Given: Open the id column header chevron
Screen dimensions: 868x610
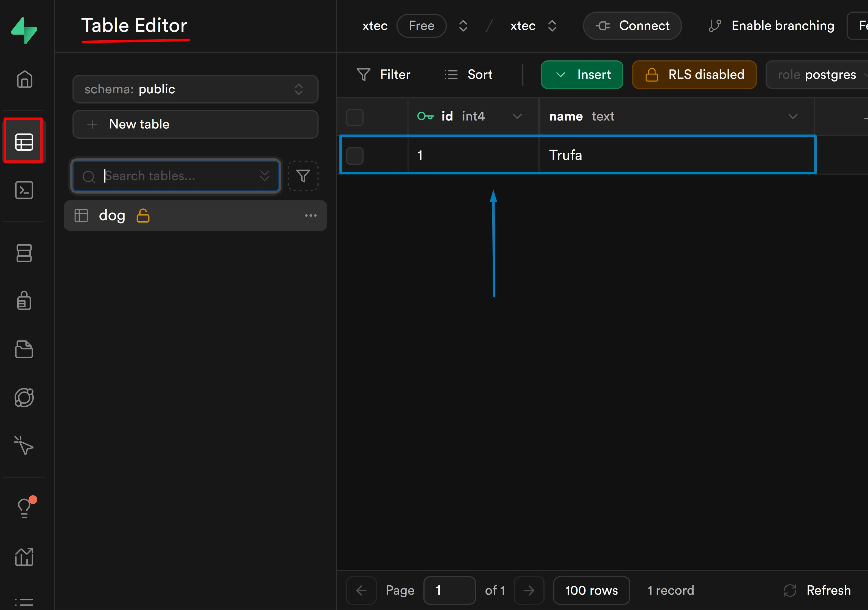Looking at the screenshot, I should point(517,116).
